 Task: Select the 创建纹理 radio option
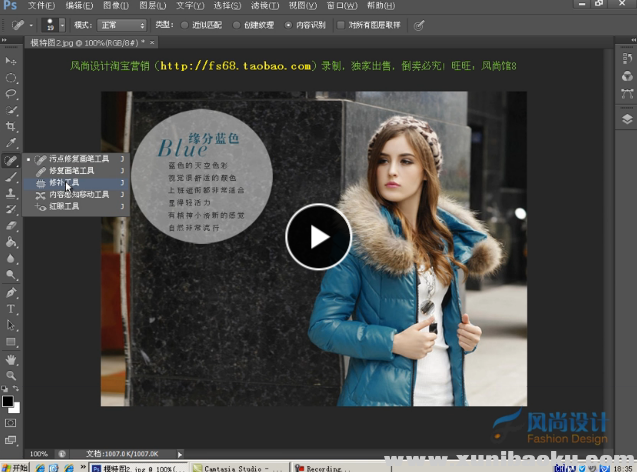pyautogui.click(x=237, y=24)
